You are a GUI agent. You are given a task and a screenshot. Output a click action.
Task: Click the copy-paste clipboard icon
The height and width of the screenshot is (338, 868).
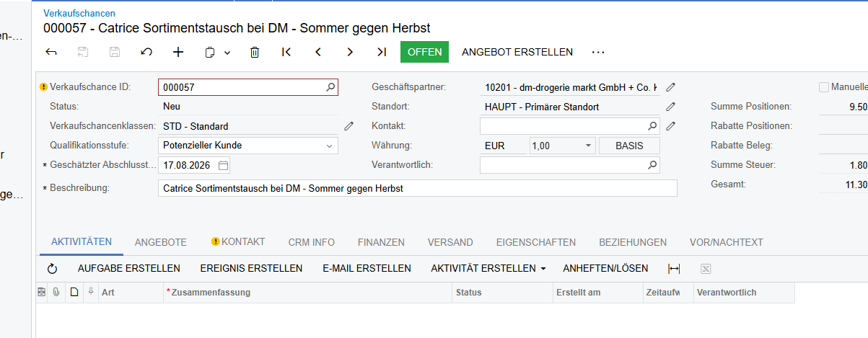210,52
